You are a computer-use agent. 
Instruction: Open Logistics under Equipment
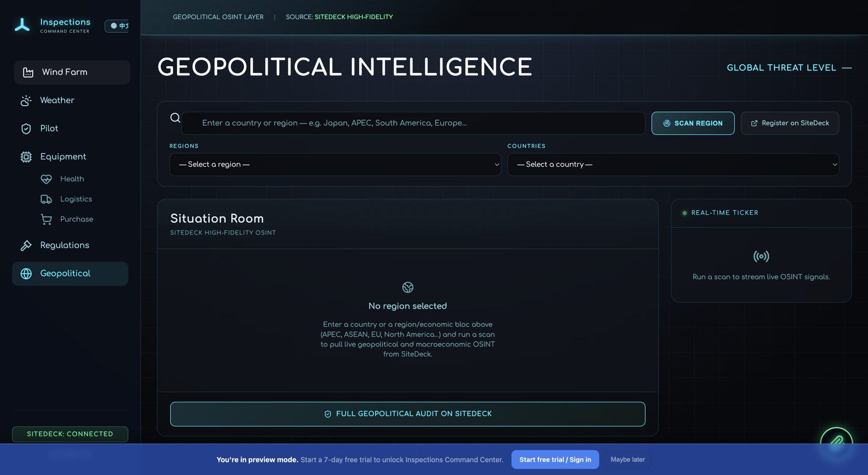click(76, 199)
